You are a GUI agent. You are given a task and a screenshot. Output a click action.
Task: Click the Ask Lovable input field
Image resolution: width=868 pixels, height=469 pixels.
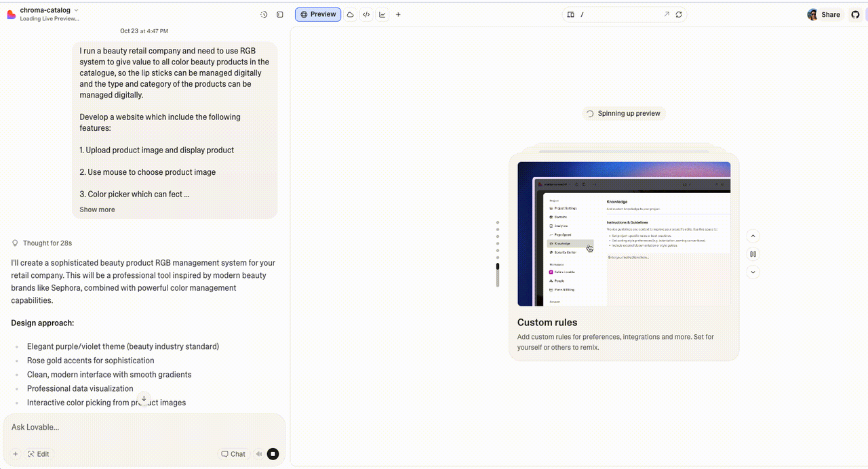tap(136, 427)
